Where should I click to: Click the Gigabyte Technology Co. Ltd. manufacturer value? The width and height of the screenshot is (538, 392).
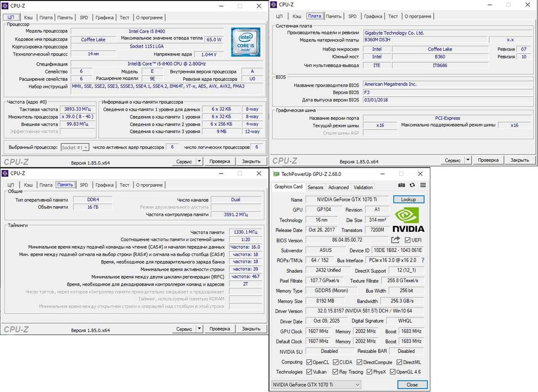(448, 33)
